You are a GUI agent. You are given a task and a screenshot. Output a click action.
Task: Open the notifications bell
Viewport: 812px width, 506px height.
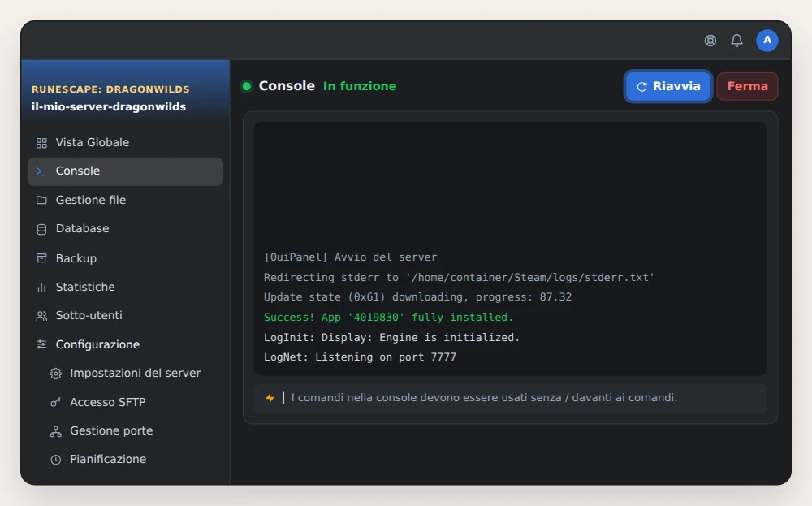tap(737, 41)
